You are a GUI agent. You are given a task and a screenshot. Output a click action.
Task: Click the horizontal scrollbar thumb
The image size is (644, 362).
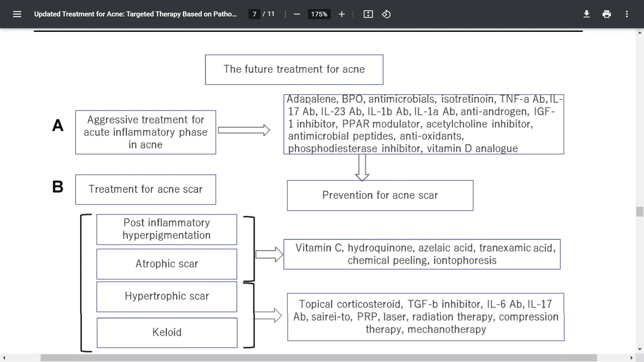(x=319, y=358)
